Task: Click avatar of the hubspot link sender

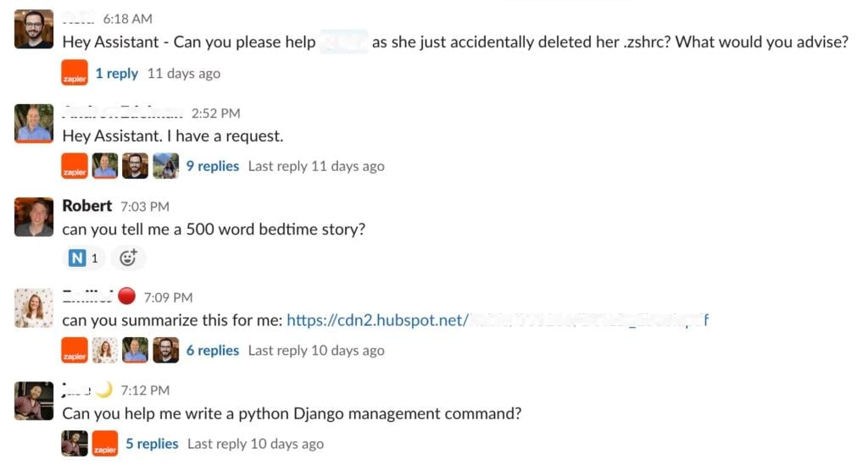Action: click(34, 308)
